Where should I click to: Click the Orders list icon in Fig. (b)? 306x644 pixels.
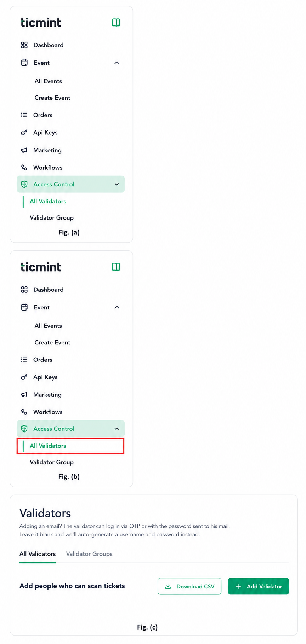pyautogui.click(x=24, y=360)
